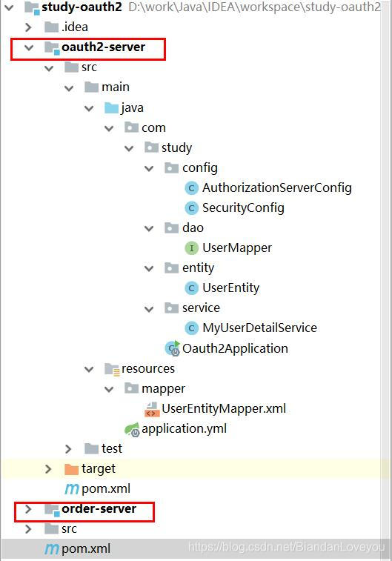
Task: Click the resources folder icon
Action: pyautogui.click(x=112, y=369)
